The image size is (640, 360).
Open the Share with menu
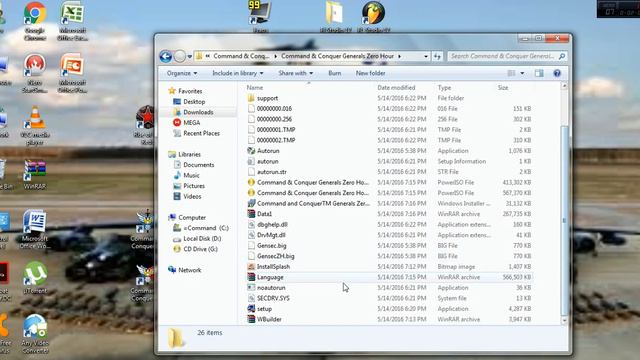[x=296, y=73]
